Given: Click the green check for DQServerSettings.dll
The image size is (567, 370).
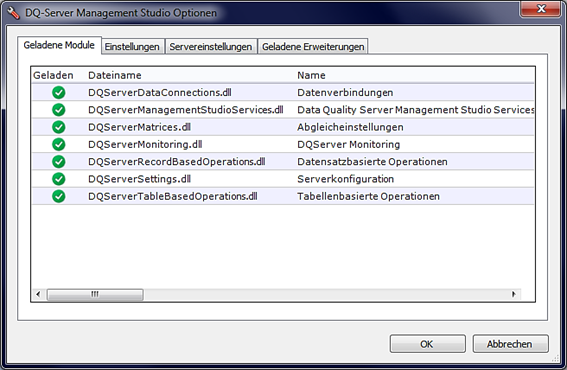Looking at the screenshot, I should [x=59, y=179].
